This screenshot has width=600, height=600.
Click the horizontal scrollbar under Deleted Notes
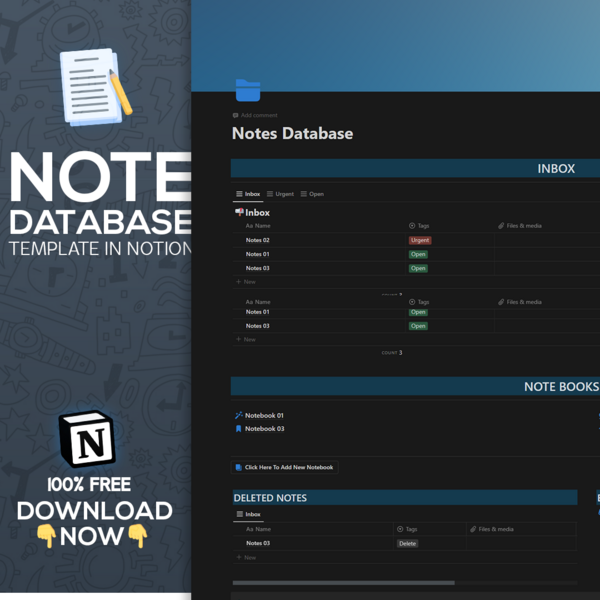344,583
